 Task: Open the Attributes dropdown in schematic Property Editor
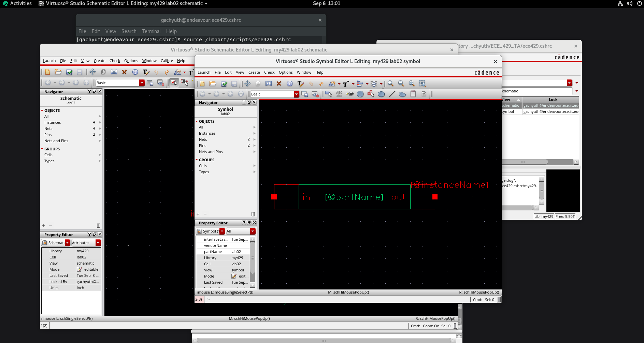[98, 243]
